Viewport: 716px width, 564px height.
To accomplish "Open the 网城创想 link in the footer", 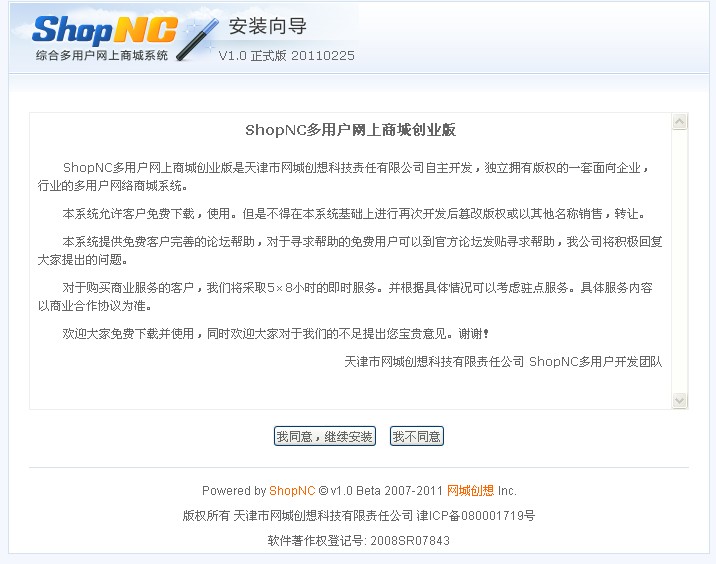I will click(x=470, y=490).
